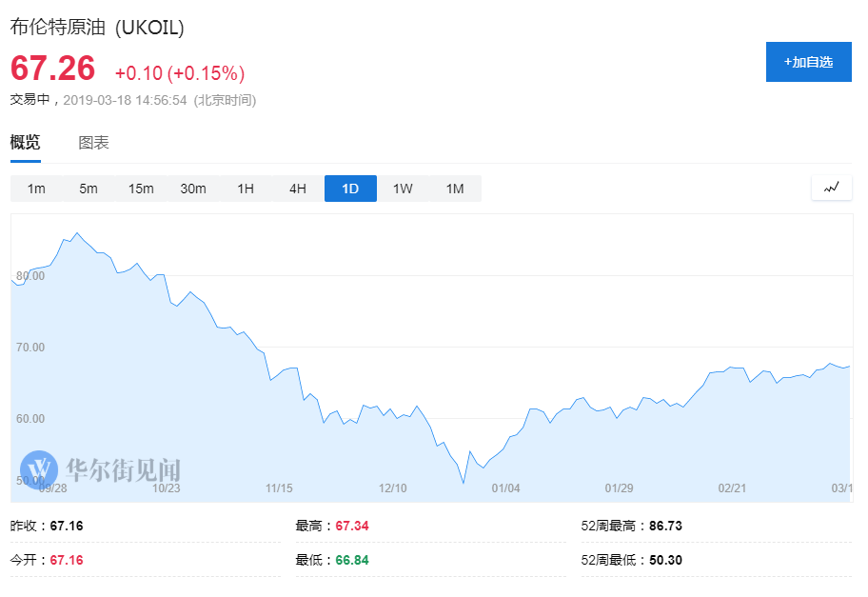Screen dimensions: 868x597
Task: Click the chart's lowest point near 12/10
Action: [x=464, y=483]
